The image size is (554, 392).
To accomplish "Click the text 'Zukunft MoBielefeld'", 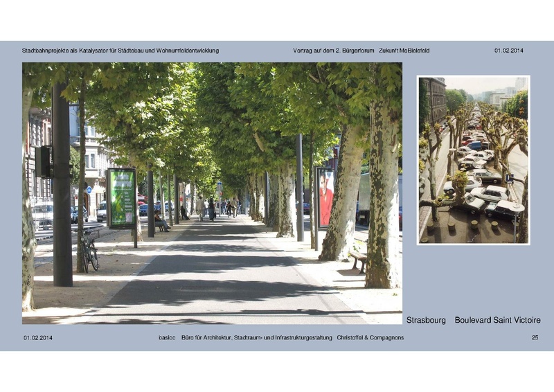I will pos(404,51).
